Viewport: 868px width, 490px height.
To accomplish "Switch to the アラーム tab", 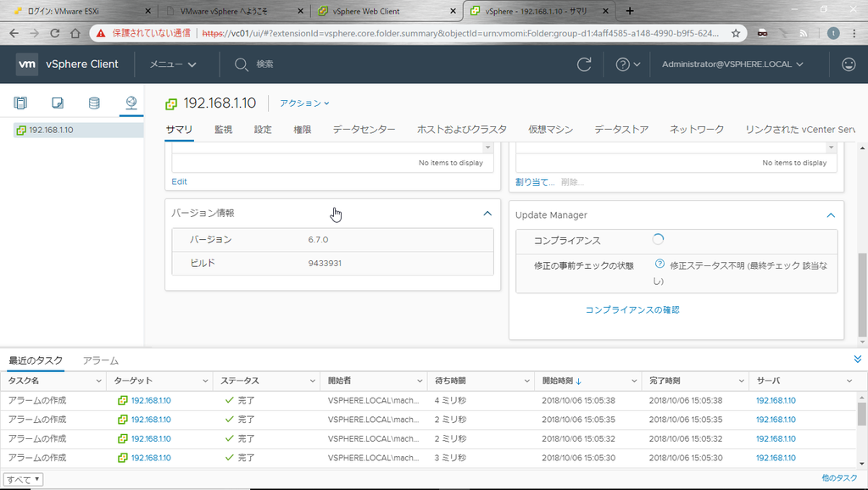I will (x=99, y=359).
